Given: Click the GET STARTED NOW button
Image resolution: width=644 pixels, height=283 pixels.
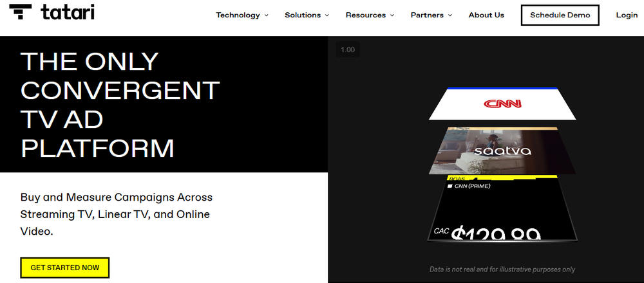Looking at the screenshot, I should [x=65, y=268].
